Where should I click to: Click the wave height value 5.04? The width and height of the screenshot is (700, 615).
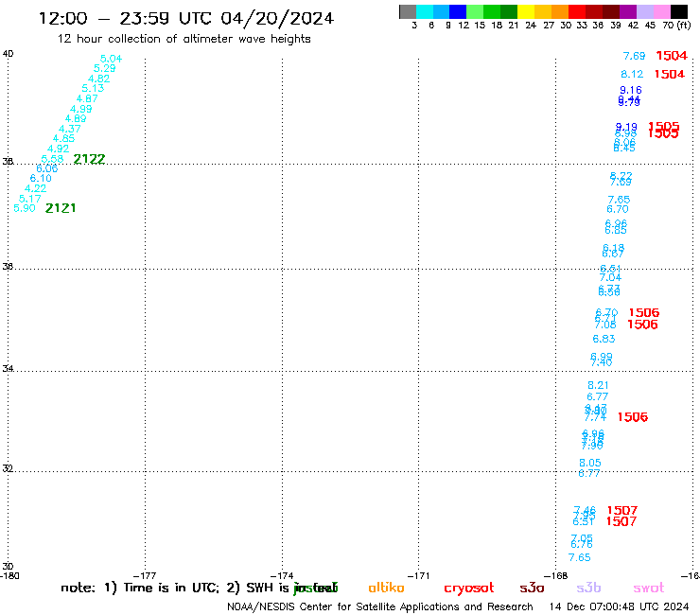112,59
